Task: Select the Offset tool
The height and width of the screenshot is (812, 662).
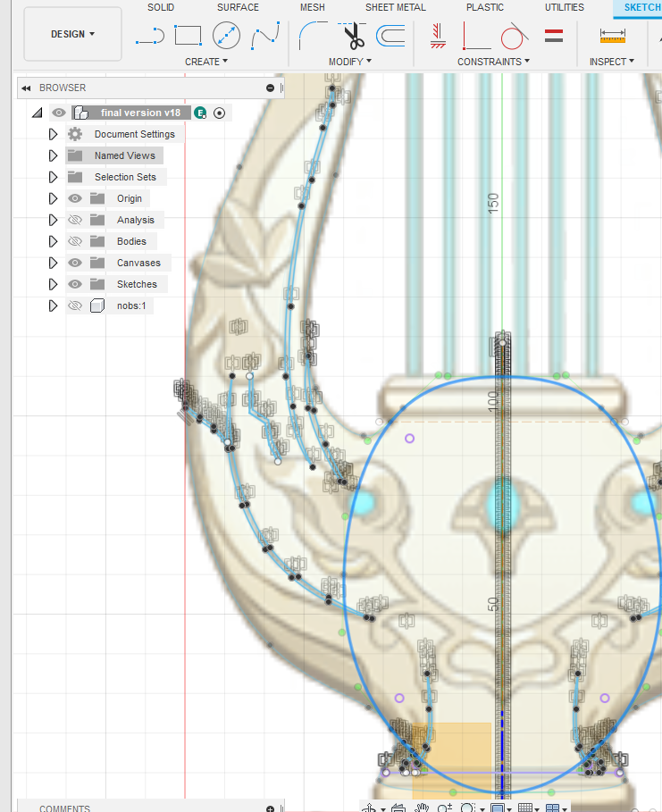Action: pyautogui.click(x=390, y=37)
